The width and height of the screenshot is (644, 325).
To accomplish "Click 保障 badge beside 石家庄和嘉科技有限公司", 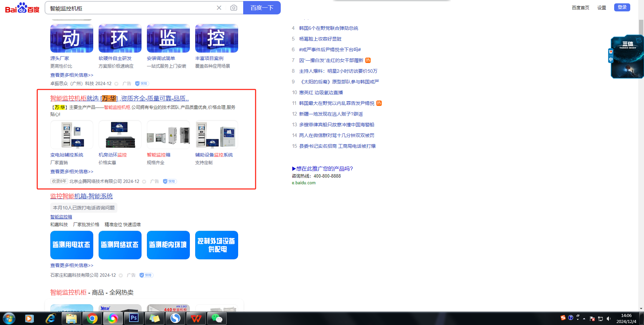I will (146, 275).
